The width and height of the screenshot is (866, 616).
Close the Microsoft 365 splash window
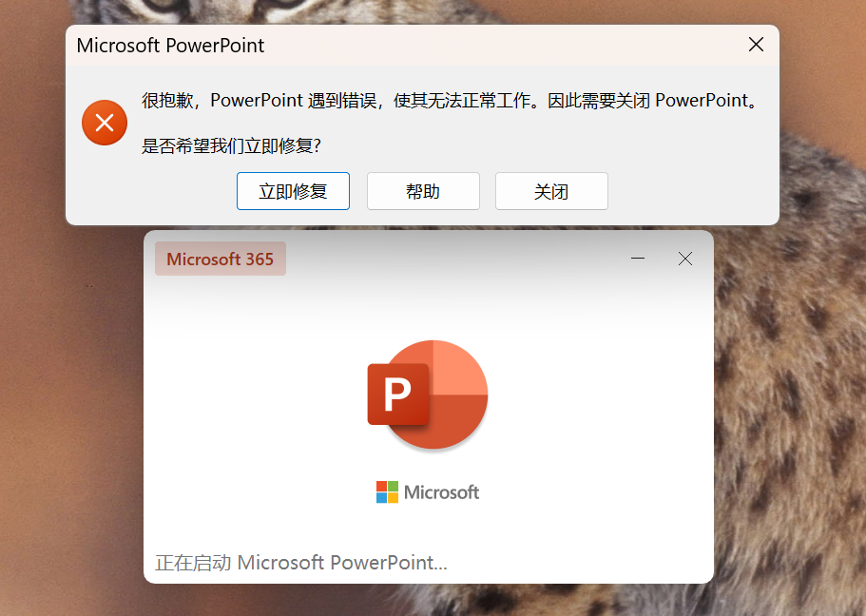pyautogui.click(x=684, y=258)
